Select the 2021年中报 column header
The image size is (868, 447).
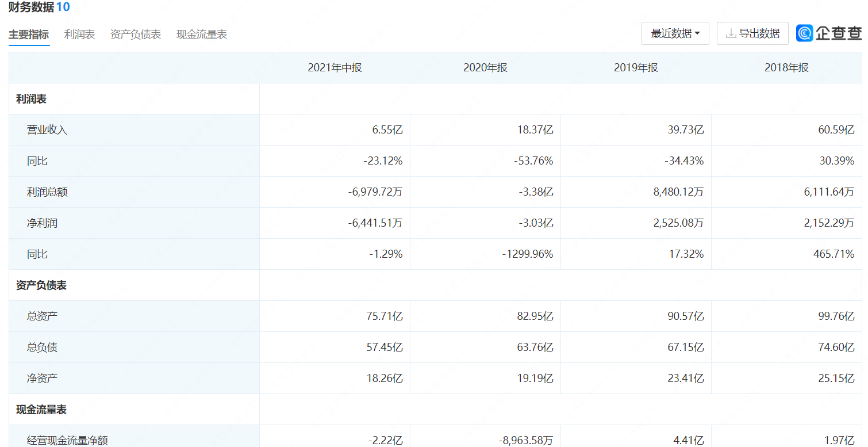[x=335, y=67]
